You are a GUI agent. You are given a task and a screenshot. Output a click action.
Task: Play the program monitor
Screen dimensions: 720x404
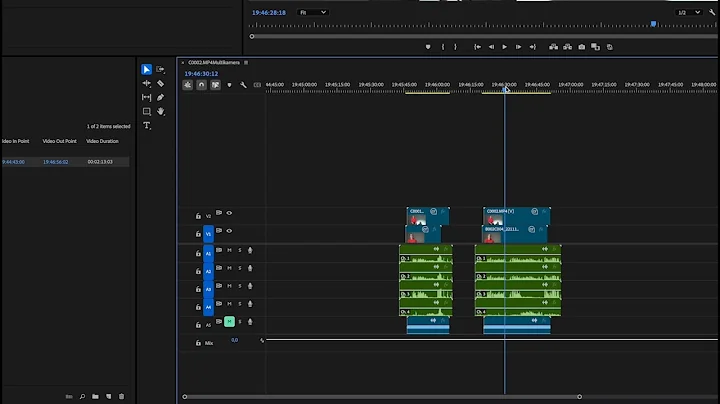click(x=505, y=47)
